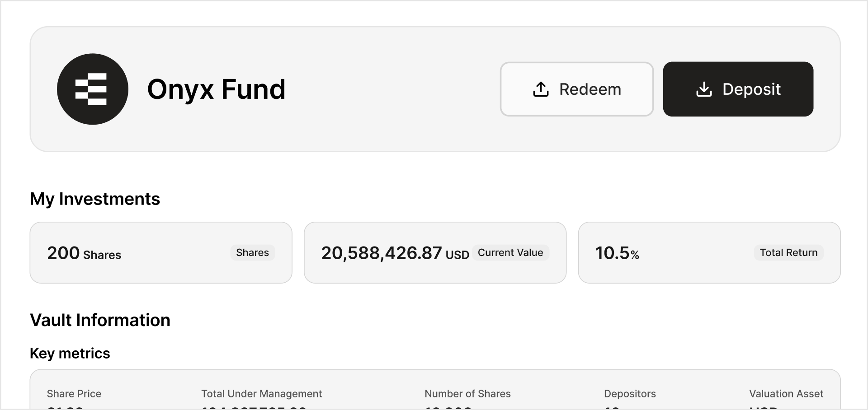Viewport: 868px width, 410px height.
Task: Click the My Investments heading
Action: tap(95, 199)
